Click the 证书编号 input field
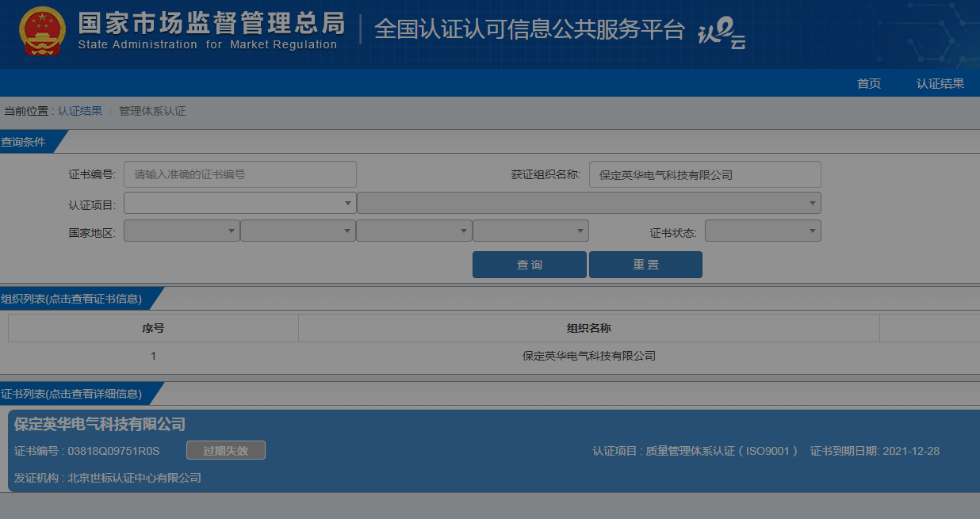980x519 pixels. click(x=240, y=174)
